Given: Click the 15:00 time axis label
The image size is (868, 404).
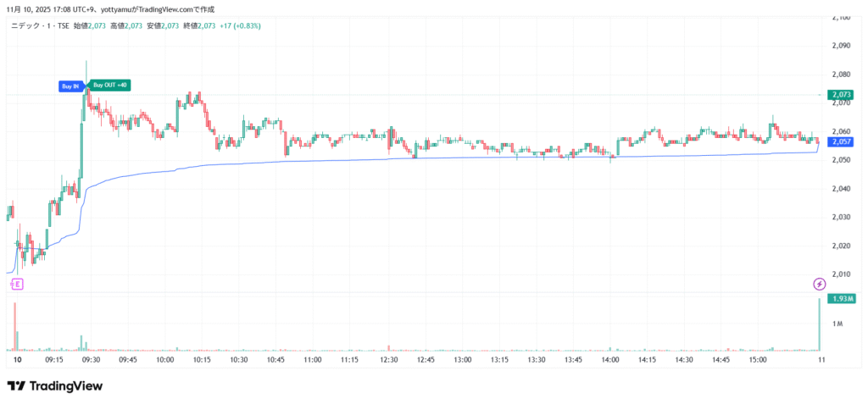Looking at the screenshot, I should pyautogui.click(x=758, y=360).
